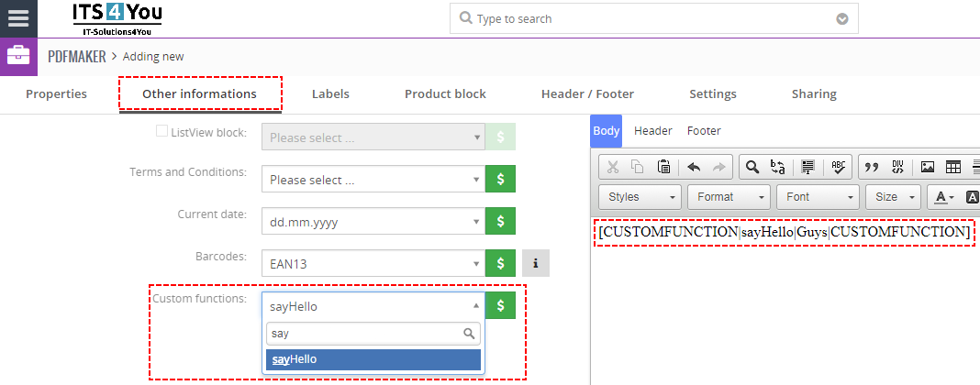Open the Header tab in editor
This screenshot has width=980, height=385.
[652, 131]
